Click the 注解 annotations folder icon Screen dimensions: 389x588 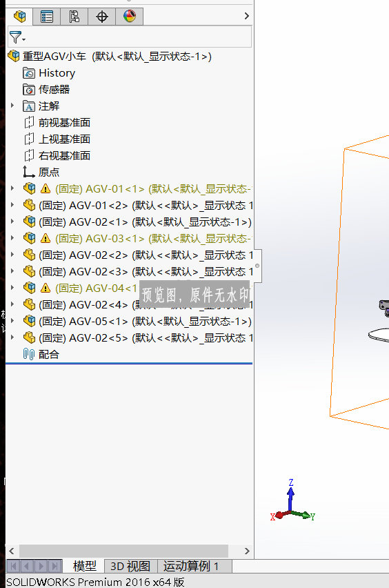pos(29,106)
